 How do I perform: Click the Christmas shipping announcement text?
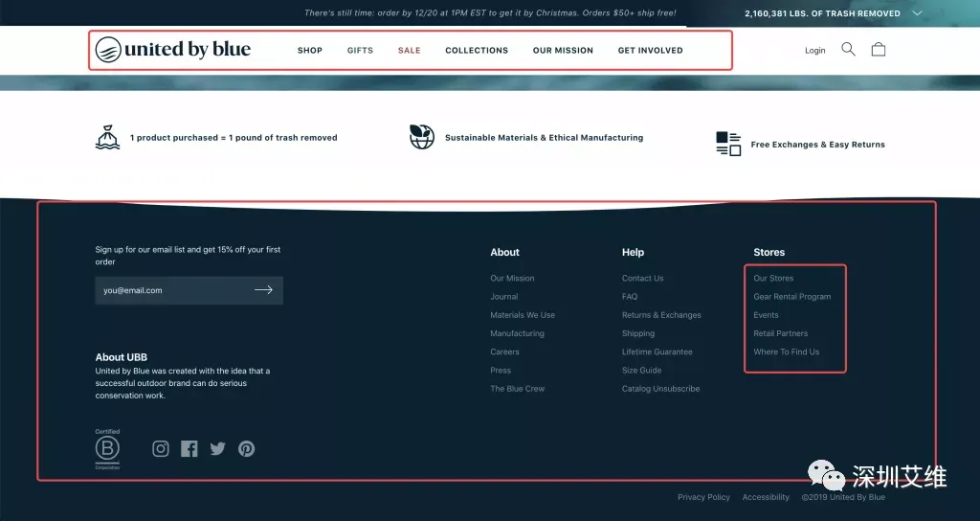(x=490, y=12)
